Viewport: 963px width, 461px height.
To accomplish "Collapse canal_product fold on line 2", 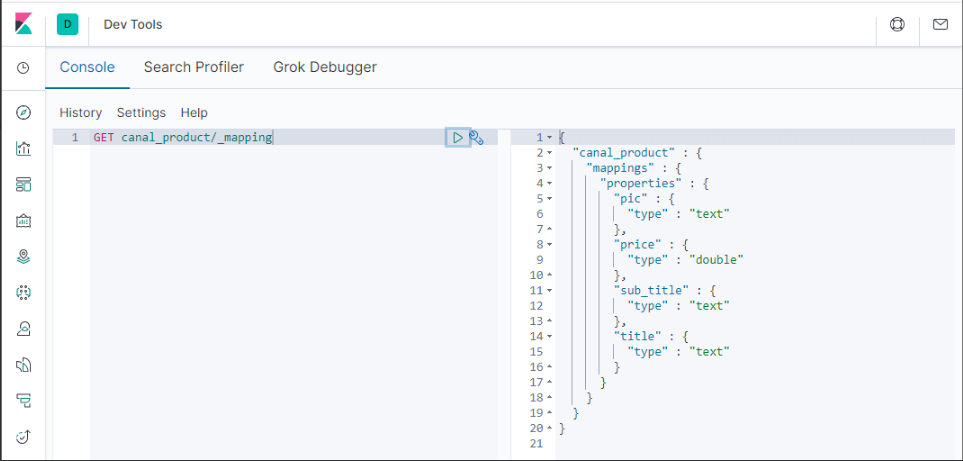I will [x=550, y=153].
